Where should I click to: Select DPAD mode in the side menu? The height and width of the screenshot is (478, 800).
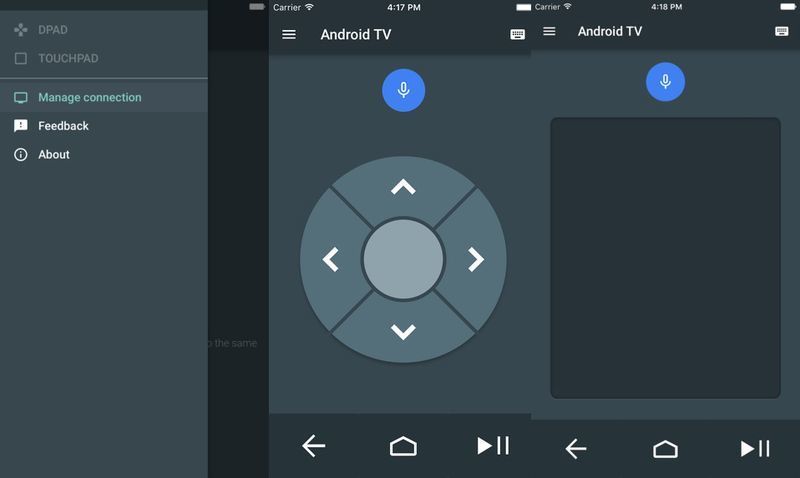click(x=53, y=30)
